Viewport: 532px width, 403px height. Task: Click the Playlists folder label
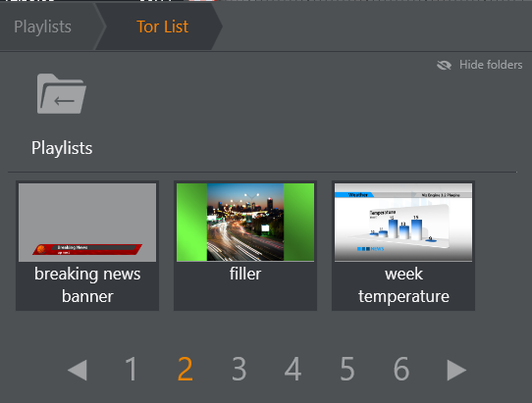(62, 148)
